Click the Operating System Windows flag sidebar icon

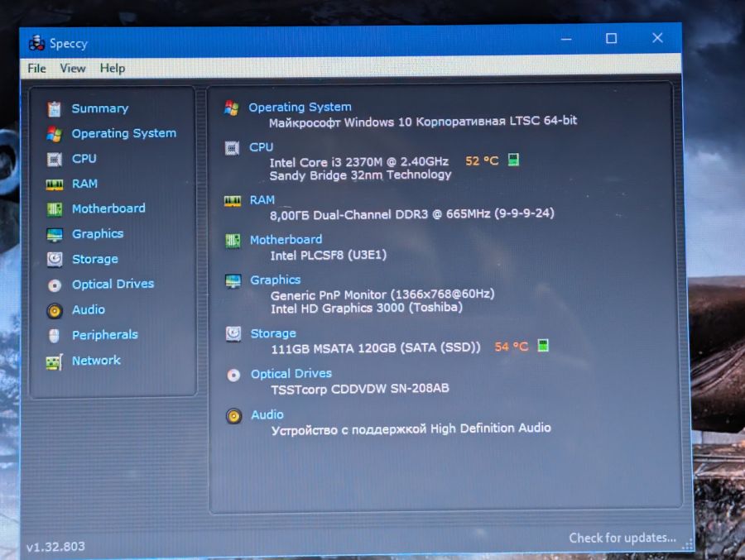[x=54, y=134]
